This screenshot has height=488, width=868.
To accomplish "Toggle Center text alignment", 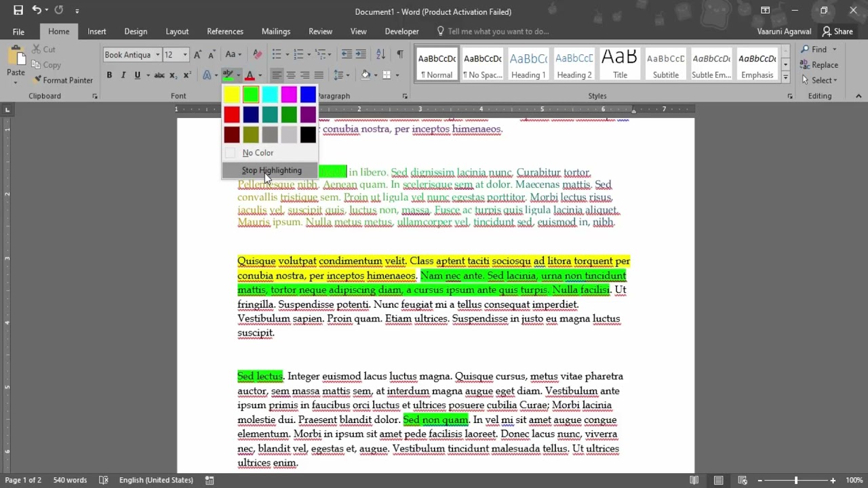I will pyautogui.click(x=290, y=75).
